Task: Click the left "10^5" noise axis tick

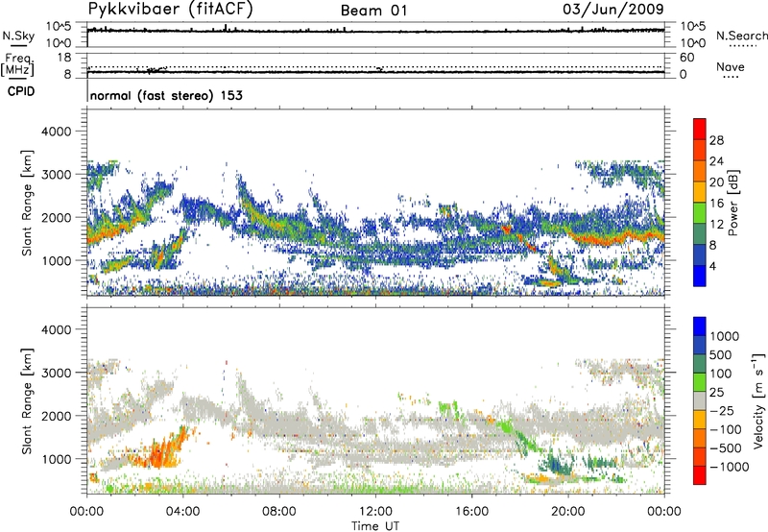Action: [x=59, y=26]
